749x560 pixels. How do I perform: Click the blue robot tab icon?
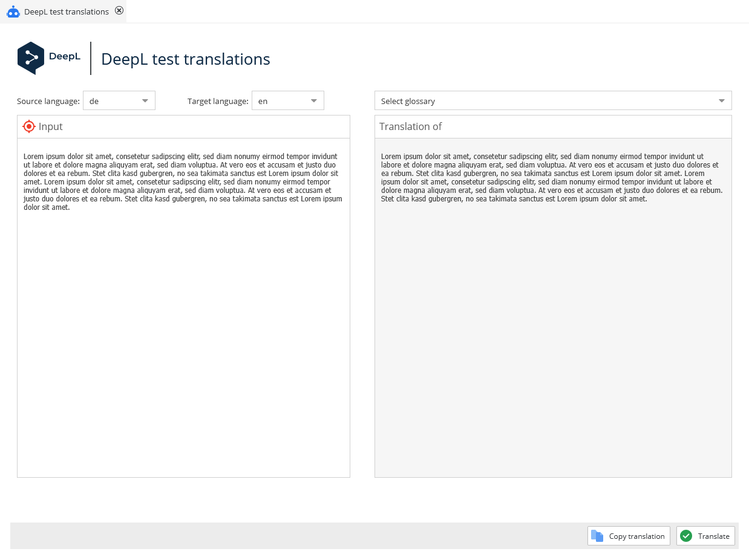tap(13, 11)
